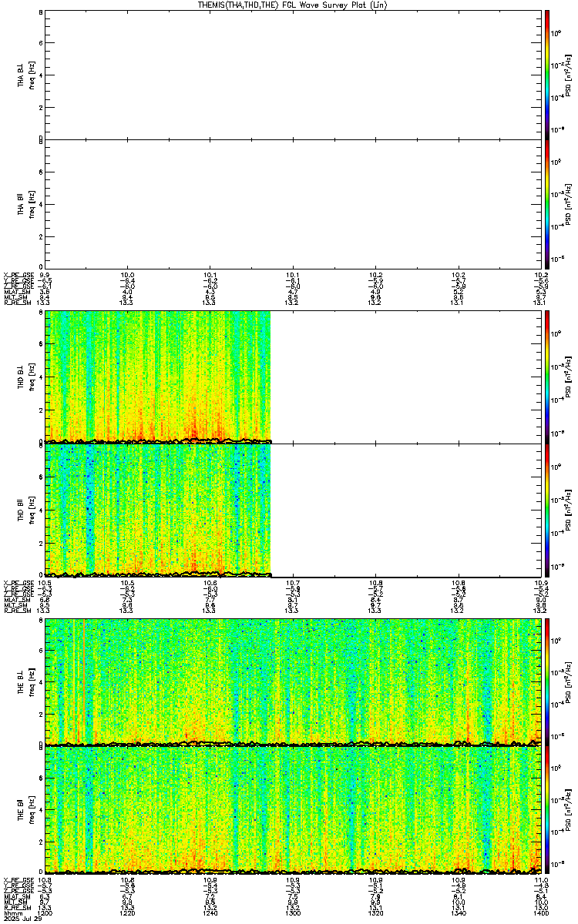Screen dimensions: 578x924
Task: Click the 1240 time tick label
Action: [x=210, y=912]
